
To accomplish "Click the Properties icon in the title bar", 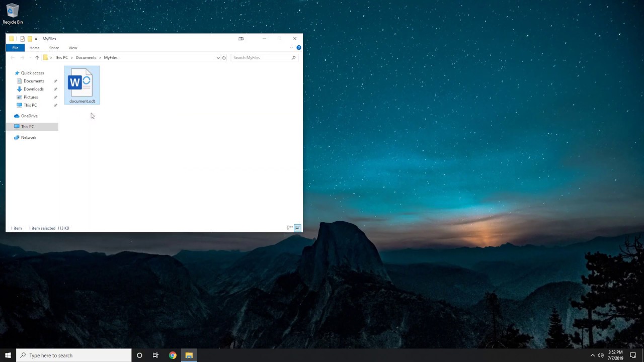I will (22, 39).
